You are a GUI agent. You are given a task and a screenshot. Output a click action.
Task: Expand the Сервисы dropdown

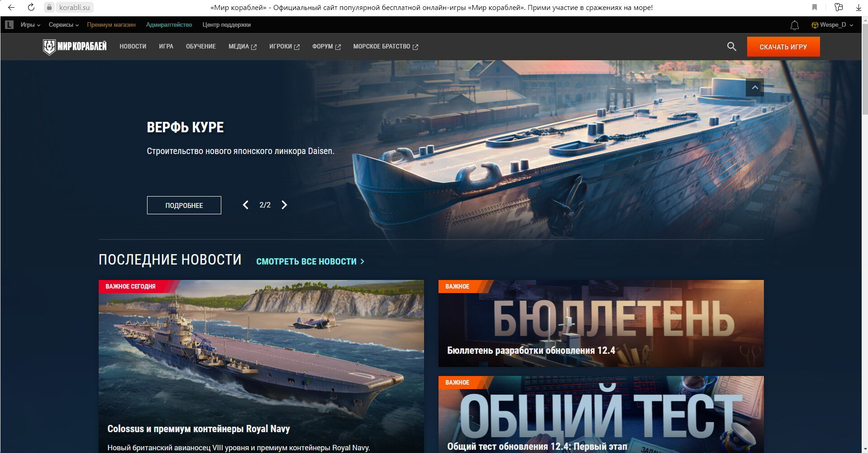click(63, 25)
